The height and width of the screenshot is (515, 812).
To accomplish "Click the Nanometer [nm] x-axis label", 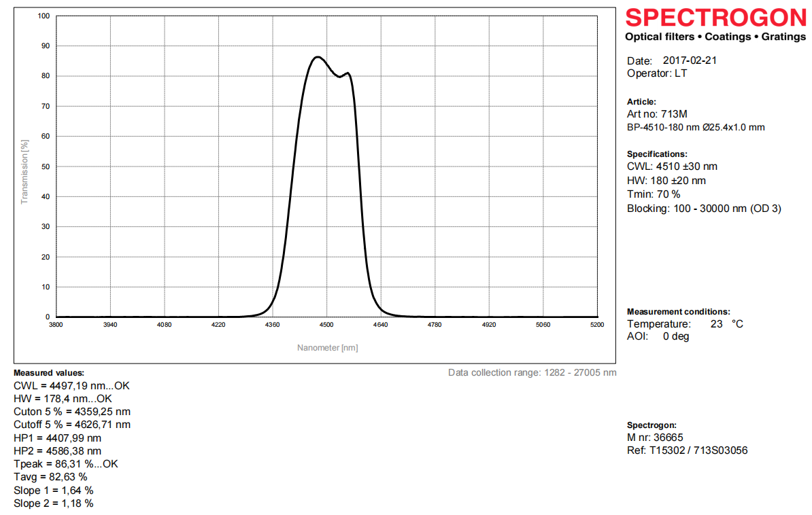I will click(327, 348).
